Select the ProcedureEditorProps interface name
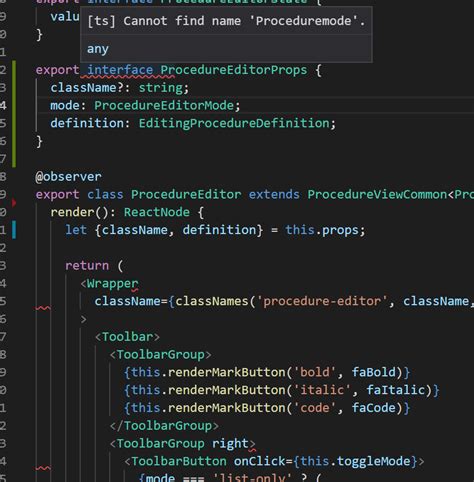Screen dimensions: 474x482 click(234, 70)
